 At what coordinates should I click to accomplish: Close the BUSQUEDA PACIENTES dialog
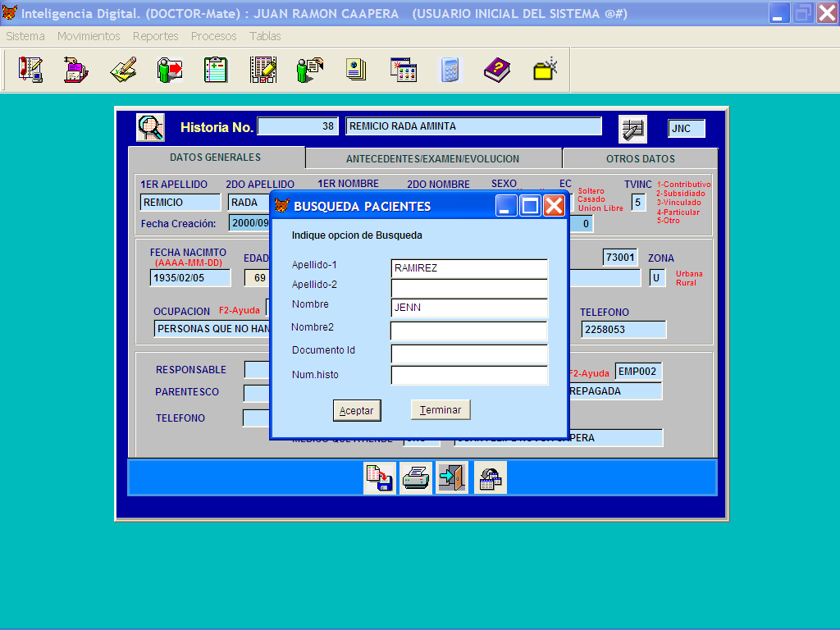(554, 206)
